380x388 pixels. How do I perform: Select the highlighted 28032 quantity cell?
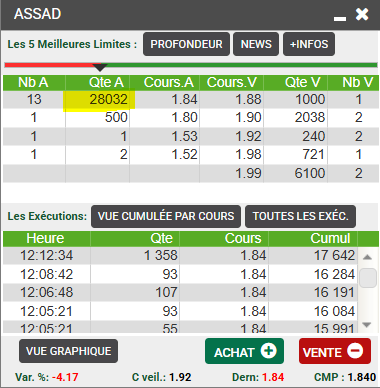click(x=99, y=99)
